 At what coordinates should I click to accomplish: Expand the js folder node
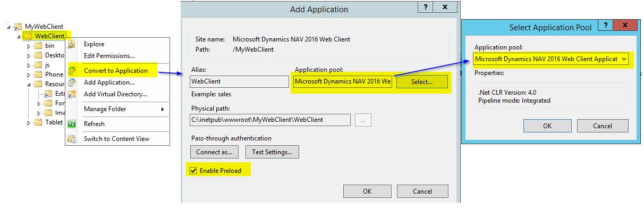30,65
